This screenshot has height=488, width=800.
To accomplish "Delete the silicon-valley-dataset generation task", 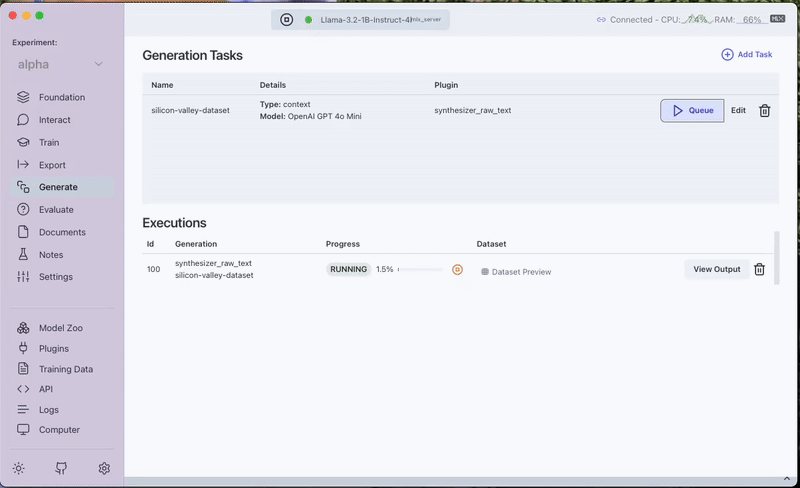I will click(x=764, y=111).
